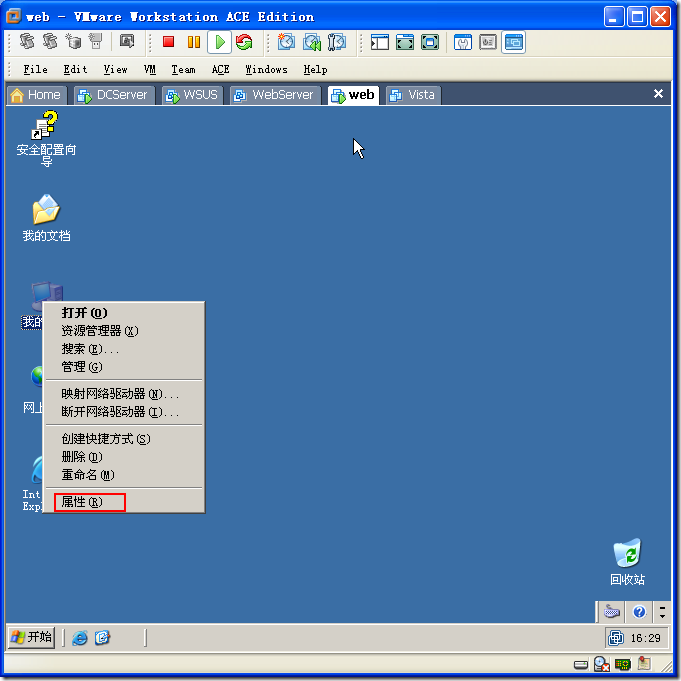The image size is (681, 681).
Task: Click the third toolbar icon with cube
Action: (x=73, y=41)
